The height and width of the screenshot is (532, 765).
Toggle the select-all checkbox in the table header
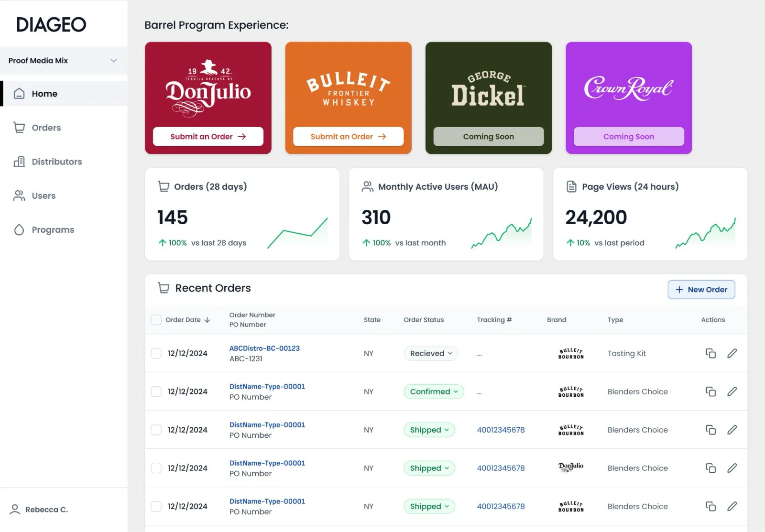pyautogui.click(x=156, y=320)
